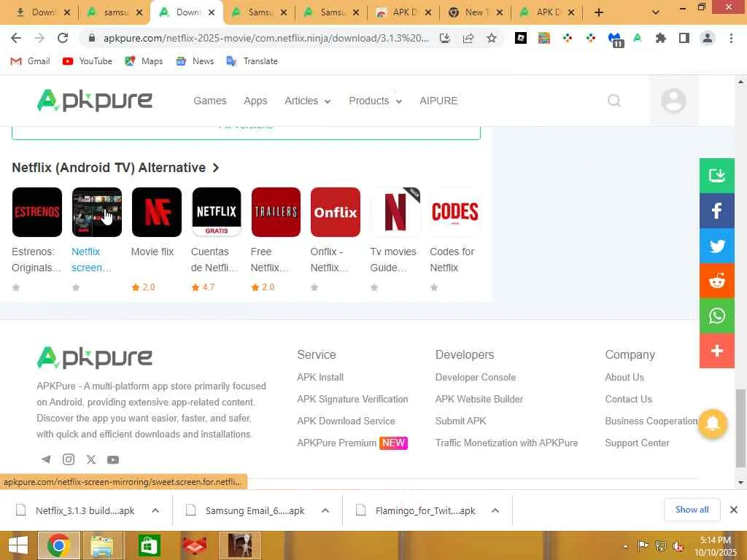Screen dimensions: 747x560
Task: Click Show all downloads button
Action: pyautogui.click(x=692, y=510)
